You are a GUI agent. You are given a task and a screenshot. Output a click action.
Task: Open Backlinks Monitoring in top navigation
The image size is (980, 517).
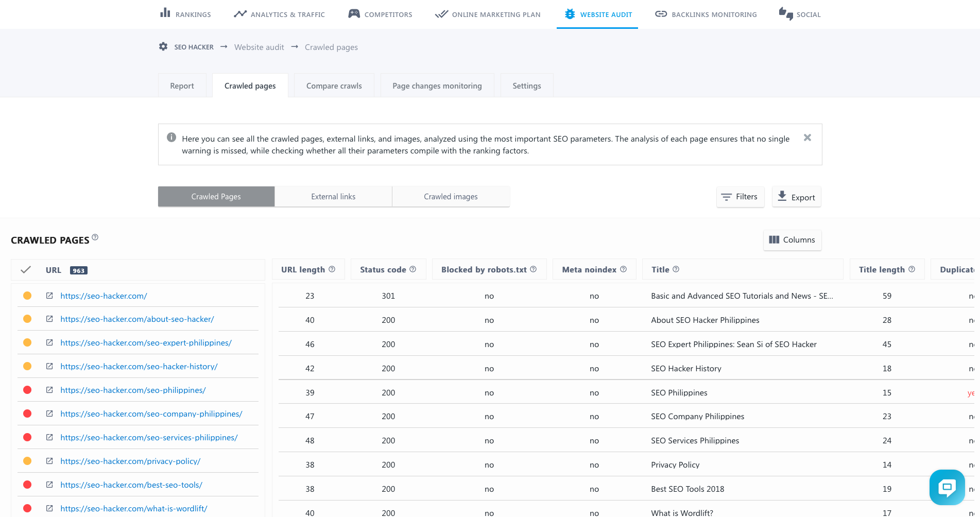(706, 14)
